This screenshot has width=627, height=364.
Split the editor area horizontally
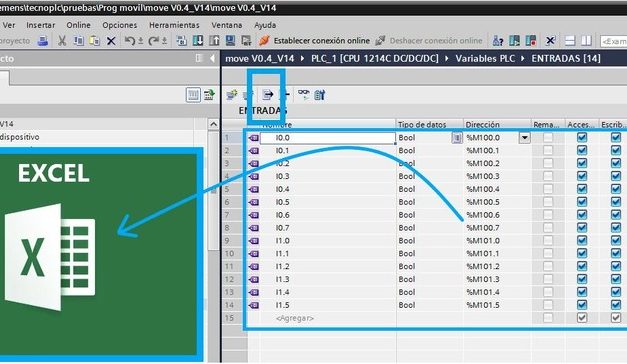click(570, 40)
